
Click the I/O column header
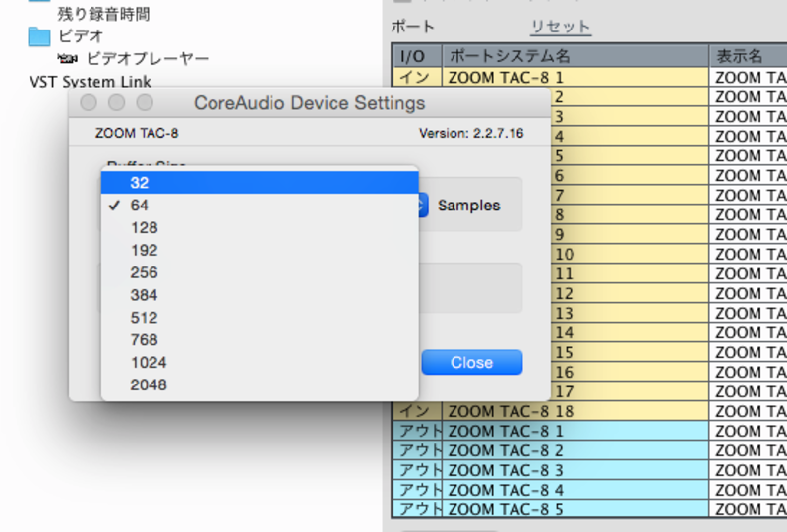coord(417,56)
